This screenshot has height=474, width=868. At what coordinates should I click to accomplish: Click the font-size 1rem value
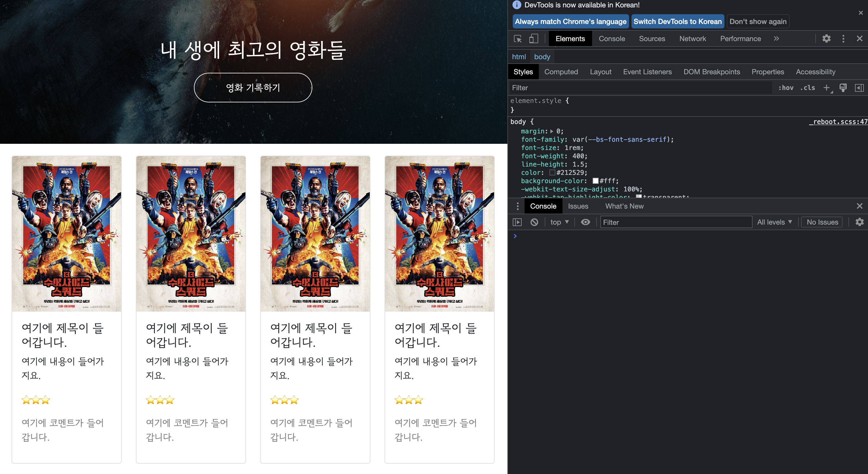coord(572,148)
